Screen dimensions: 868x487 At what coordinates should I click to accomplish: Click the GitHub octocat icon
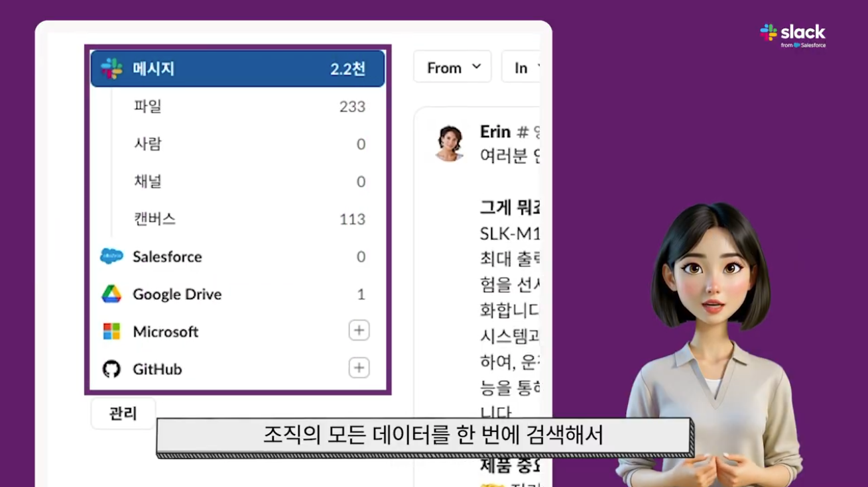click(111, 369)
